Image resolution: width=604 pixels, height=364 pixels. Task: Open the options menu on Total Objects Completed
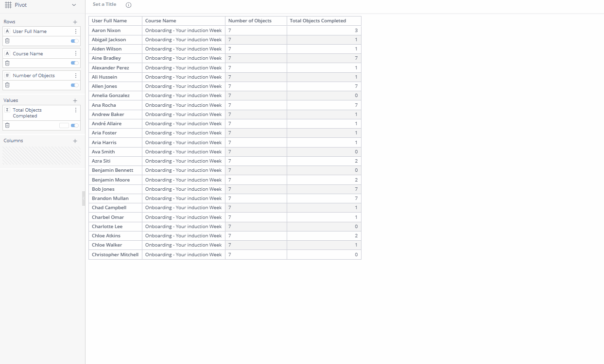coord(75,110)
